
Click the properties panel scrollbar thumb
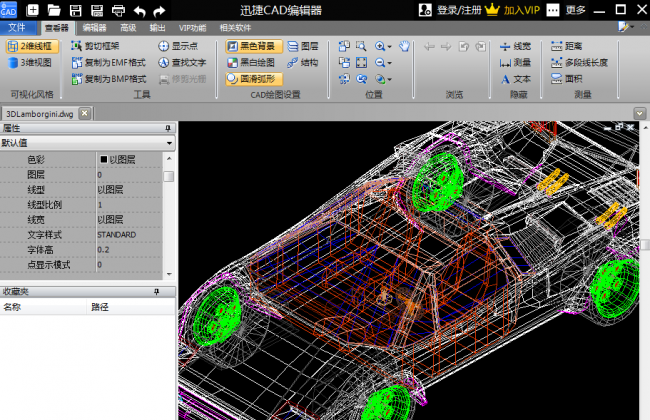click(x=169, y=176)
